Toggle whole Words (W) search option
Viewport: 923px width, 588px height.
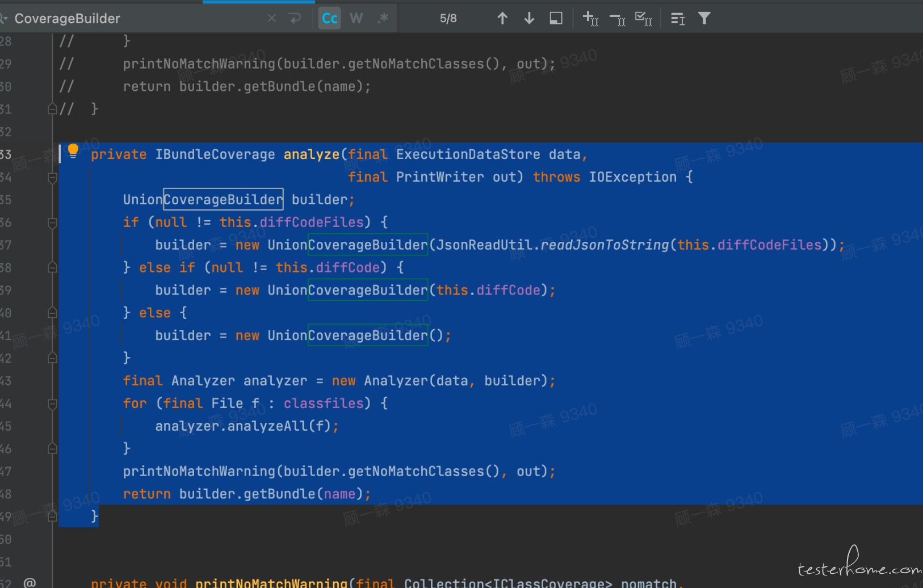tap(356, 19)
